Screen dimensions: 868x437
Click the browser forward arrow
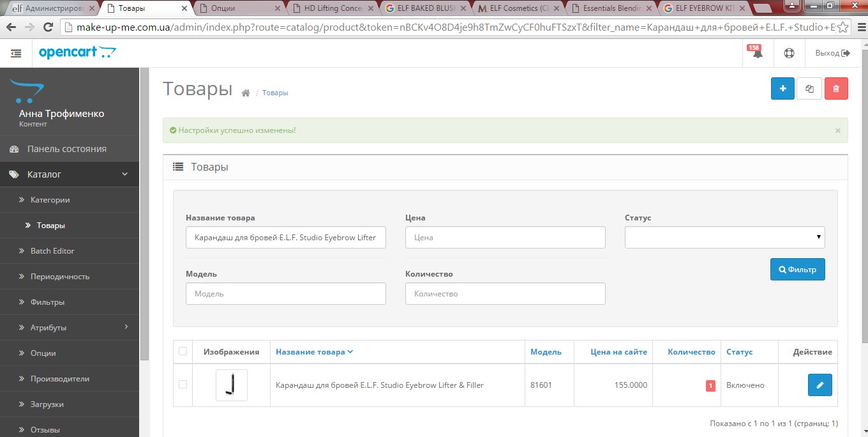pyautogui.click(x=29, y=27)
